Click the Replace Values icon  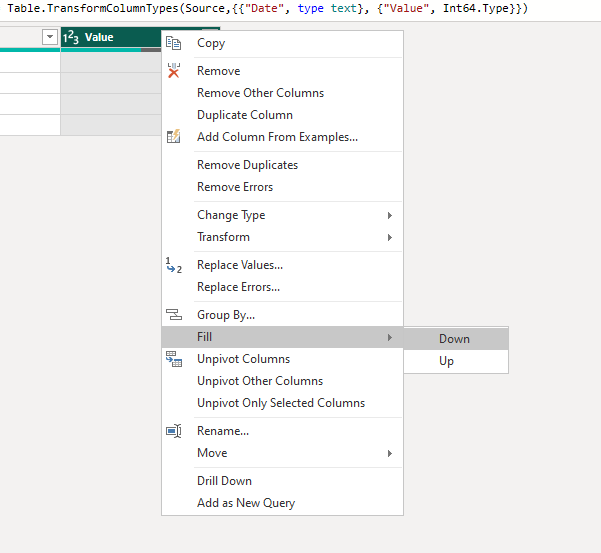pyautogui.click(x=174, y=265)
